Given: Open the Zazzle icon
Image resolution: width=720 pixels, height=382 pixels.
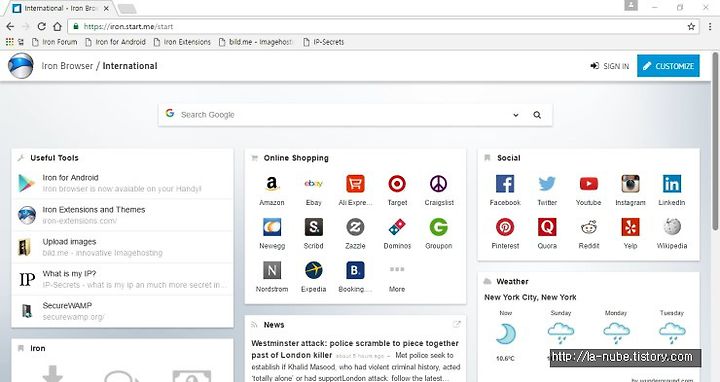Looking at the screenshot, I should point(355,227).
